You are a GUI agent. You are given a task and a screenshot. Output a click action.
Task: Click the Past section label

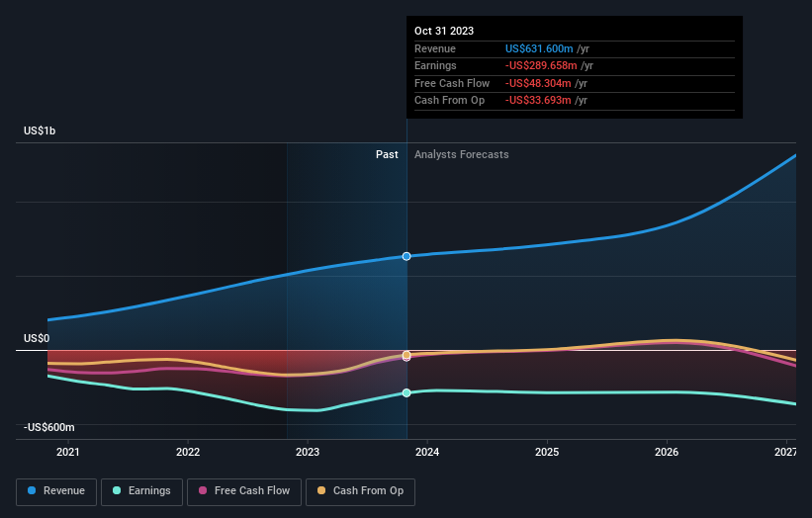coord(387,155)
